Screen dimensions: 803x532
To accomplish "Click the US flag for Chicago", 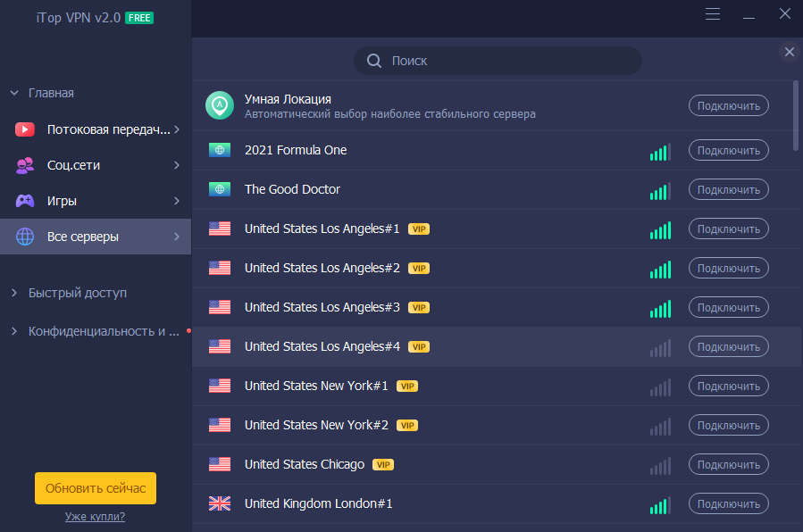I will 220,464.
